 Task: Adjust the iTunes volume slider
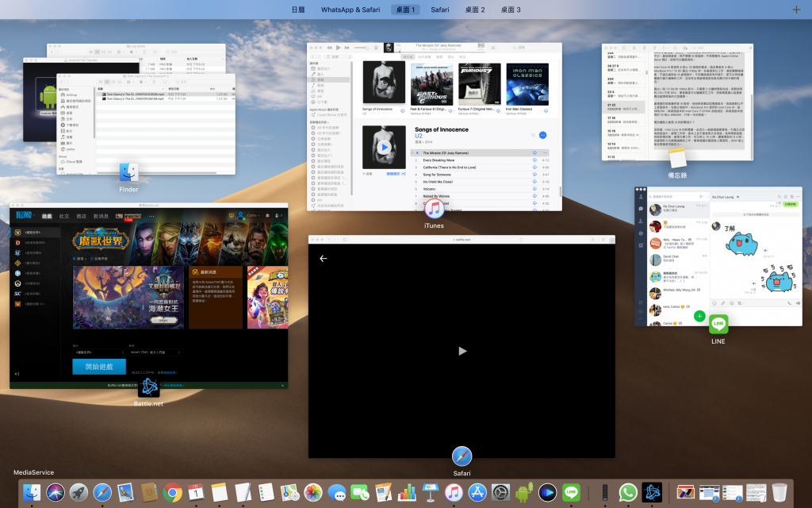362,48
